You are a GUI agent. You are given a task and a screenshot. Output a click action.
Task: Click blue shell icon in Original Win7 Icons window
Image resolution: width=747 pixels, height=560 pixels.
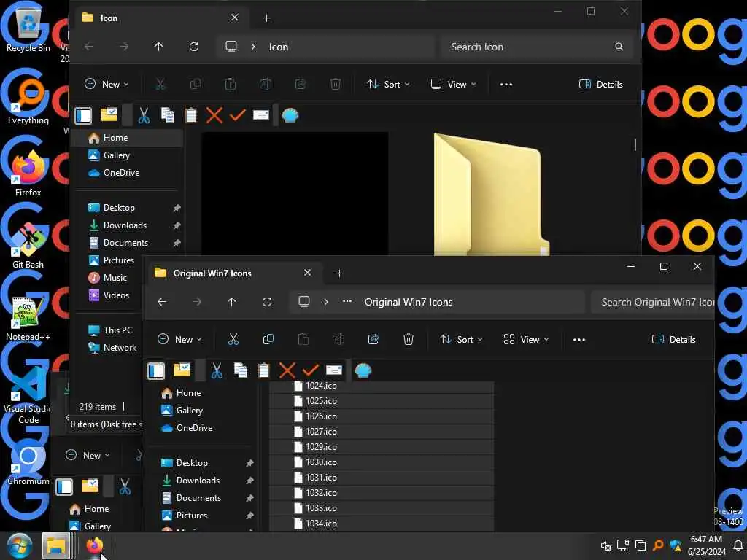tap(363, 370)
